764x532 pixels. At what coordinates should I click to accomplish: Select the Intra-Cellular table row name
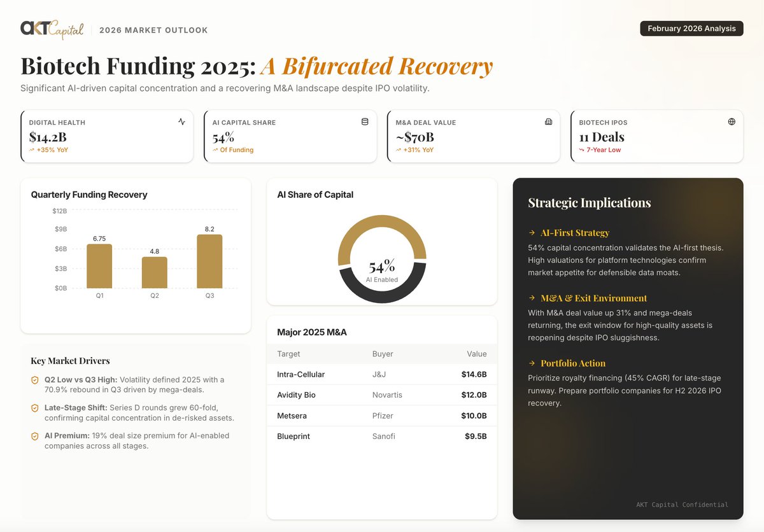coord(301,374)
